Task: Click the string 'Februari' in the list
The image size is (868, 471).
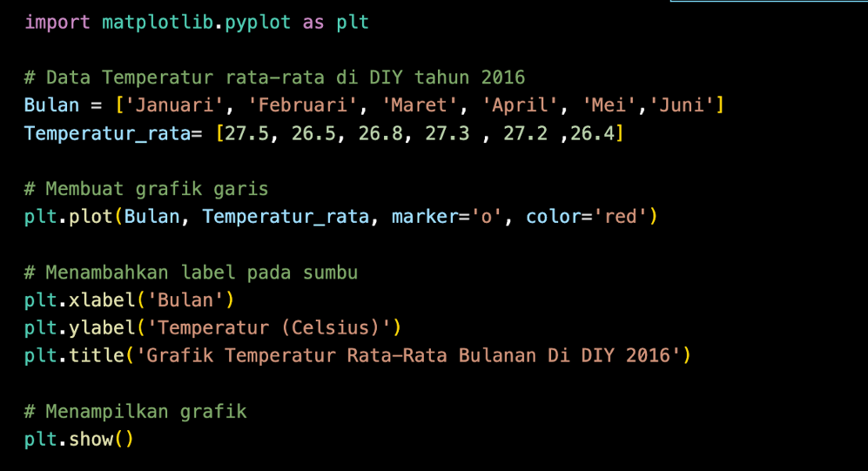Action: [x=303, y=105]
